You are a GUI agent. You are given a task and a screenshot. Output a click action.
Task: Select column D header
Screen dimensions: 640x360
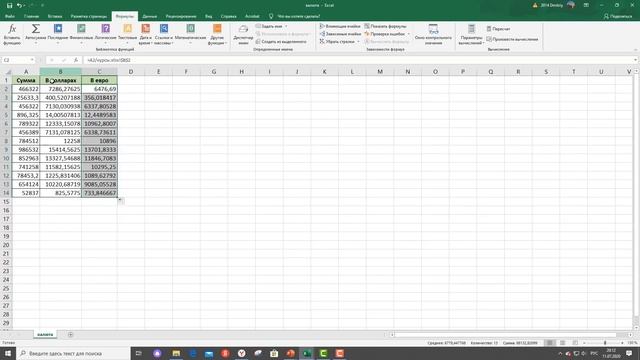point(131,71)
